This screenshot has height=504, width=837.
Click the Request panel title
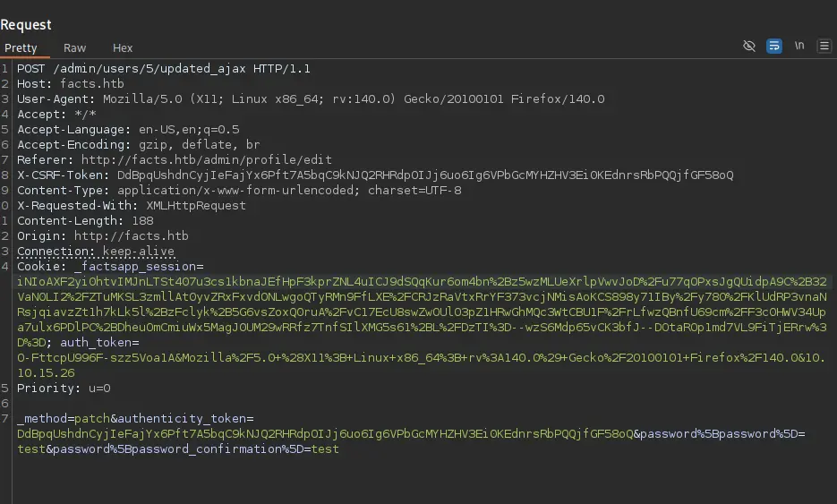coord(26,25)
